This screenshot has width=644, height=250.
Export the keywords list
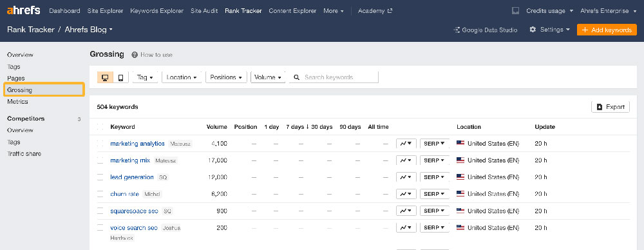coord(611,107)
